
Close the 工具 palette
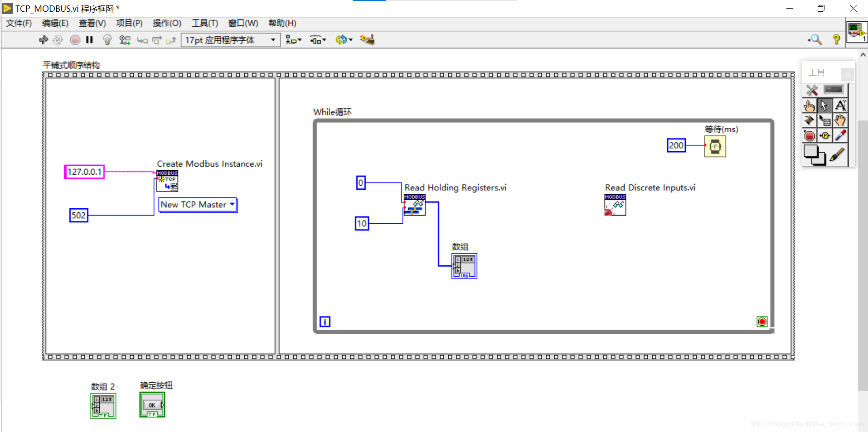click(x=847, y=74)
